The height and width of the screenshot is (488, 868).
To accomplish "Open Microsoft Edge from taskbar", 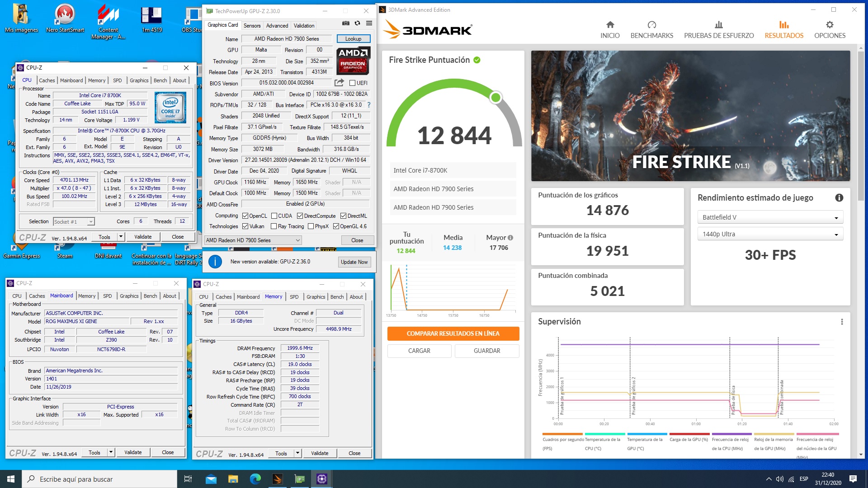I will point(255,479).
